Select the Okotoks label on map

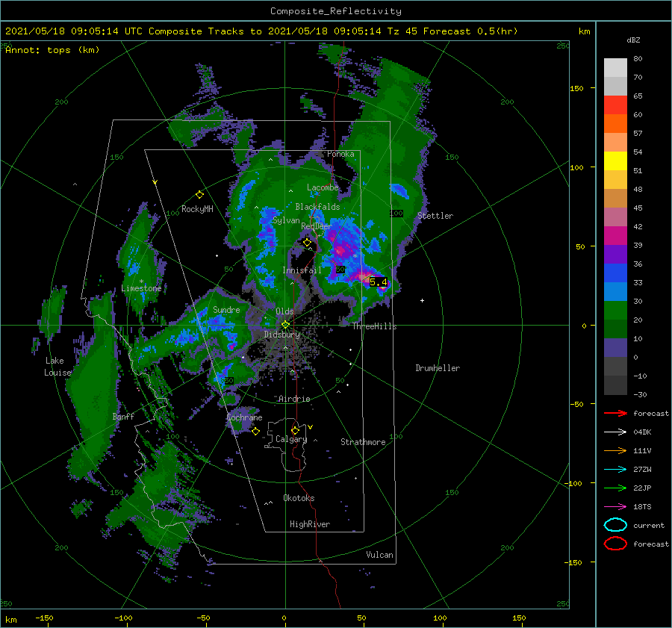pyautogui.click(x=299, y=498)
